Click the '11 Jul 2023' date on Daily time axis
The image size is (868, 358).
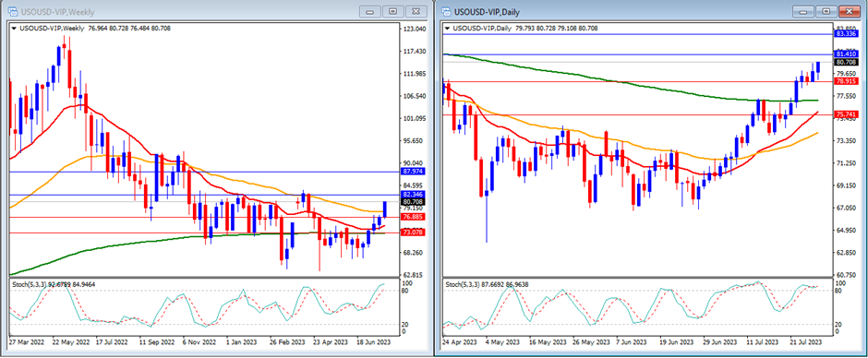(x=763, y=342)
